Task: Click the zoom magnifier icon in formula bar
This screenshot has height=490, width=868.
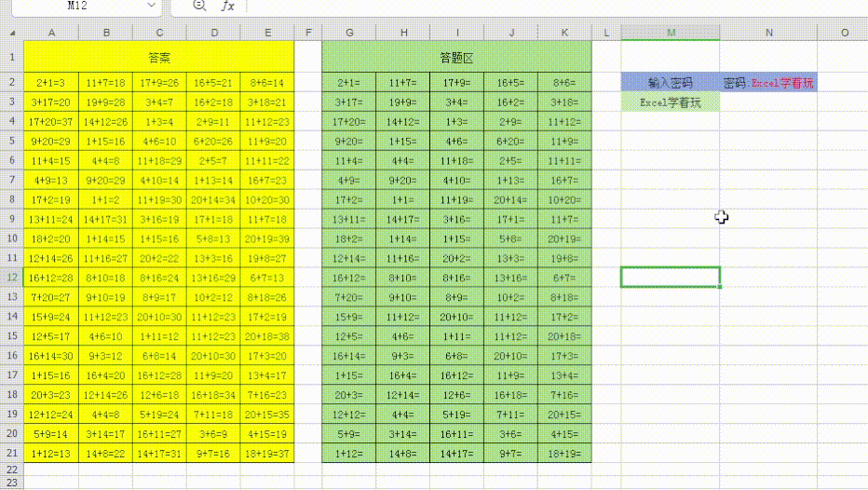Action: tap(199, 6)
